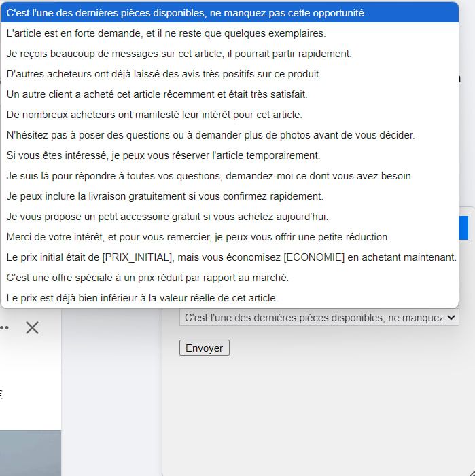Choose "Si vous êtes intéressé, je peux réserver"
The width and height of the screenshot is (475, 476).
pyautogui.click(x=230, y=155)
